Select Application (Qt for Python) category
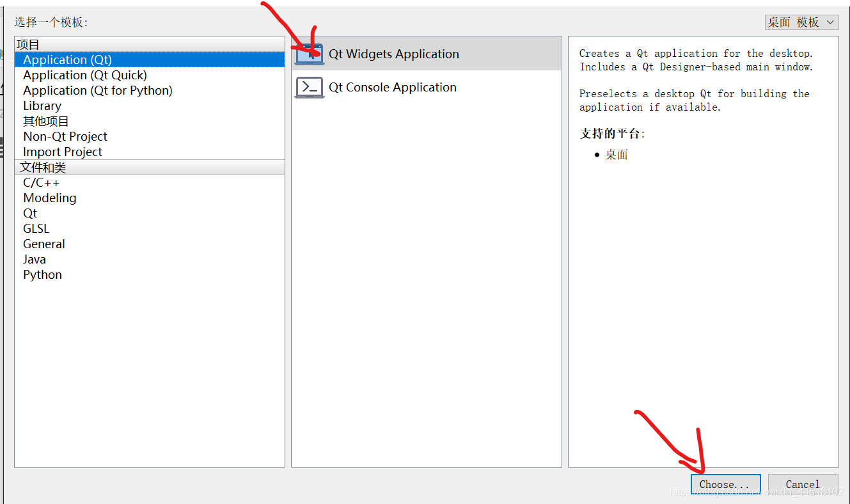850x504 pixels. [x=150, y=90]
